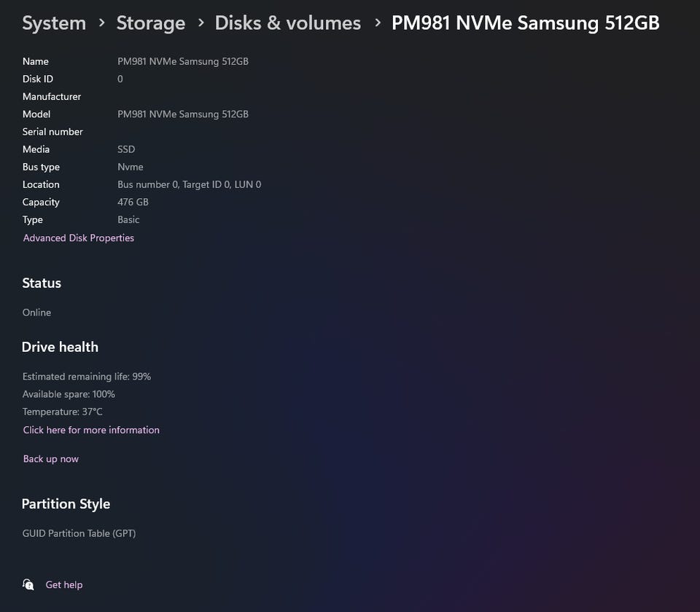
Task: Click the Drive health heading
Action: [60, 347]
